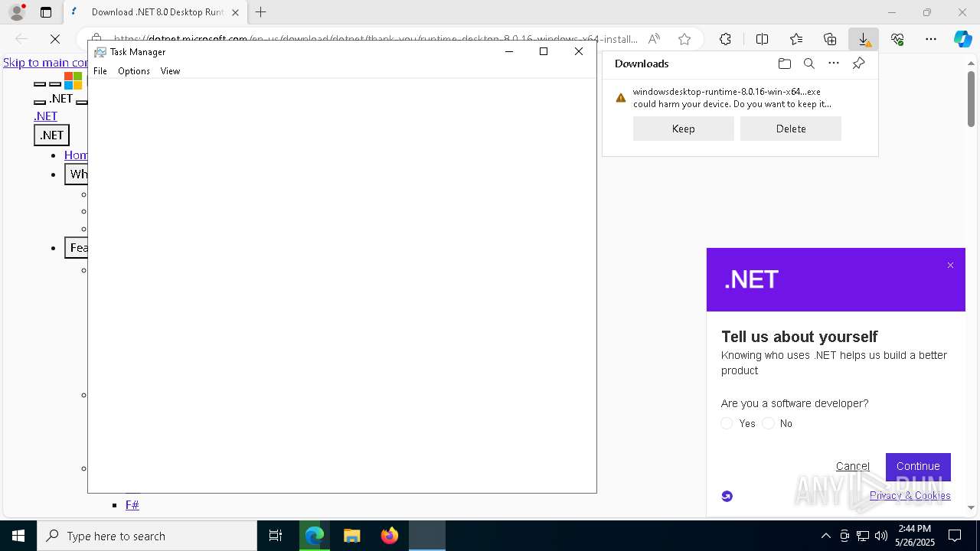Close the .NET survey popup
980x551 pixels.
click(x=950, y=266)
